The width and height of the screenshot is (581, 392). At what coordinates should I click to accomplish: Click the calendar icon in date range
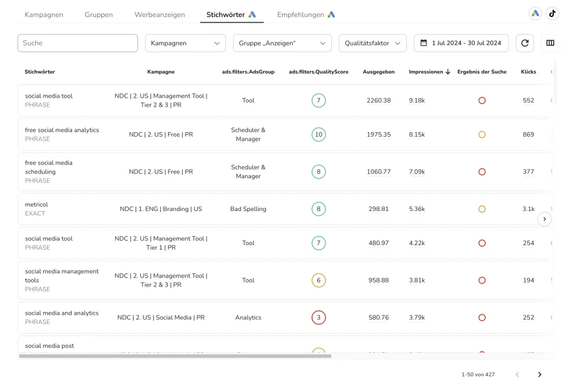(x=423, y=43)
